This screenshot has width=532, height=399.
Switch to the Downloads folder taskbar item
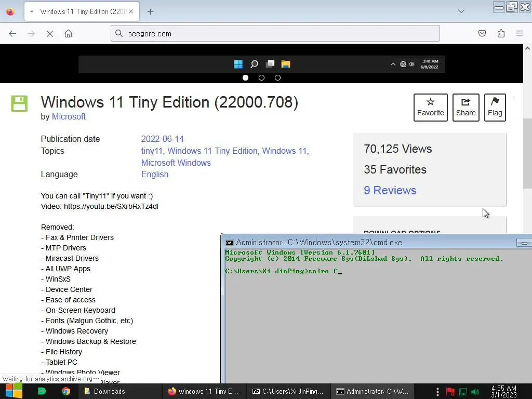(x=119, y=391)
